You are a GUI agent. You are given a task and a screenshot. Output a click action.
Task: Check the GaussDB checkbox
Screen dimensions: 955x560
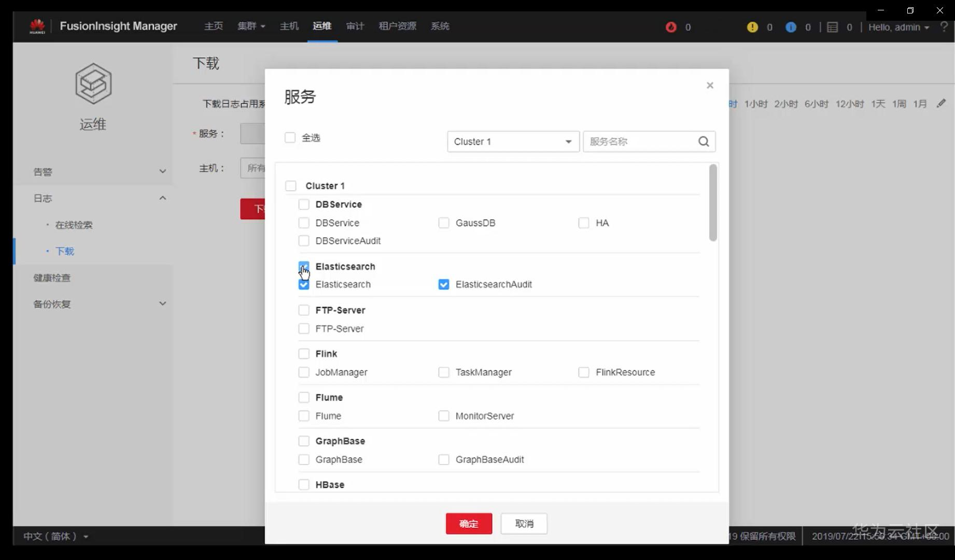point(444,223)
